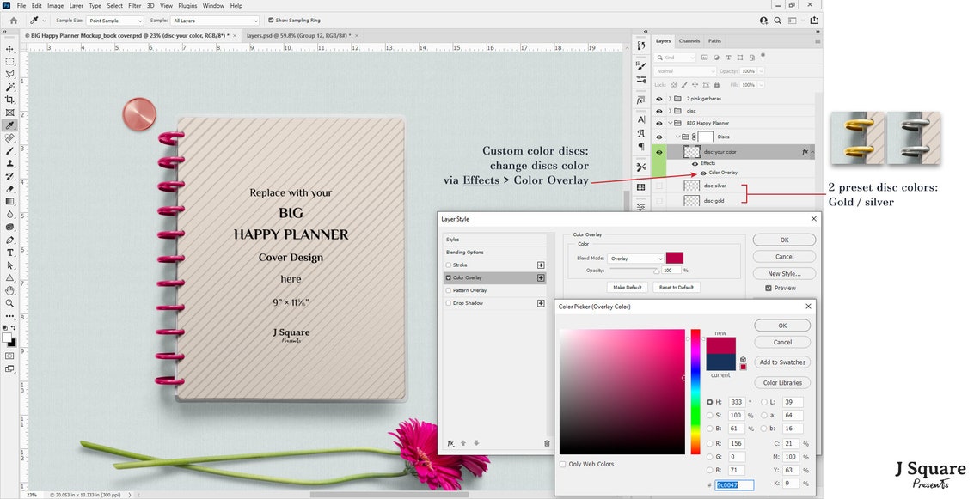Open the collapsed Paragraph panel icon
The width and height of the screenshot is (980, 499).
point(641,148)
